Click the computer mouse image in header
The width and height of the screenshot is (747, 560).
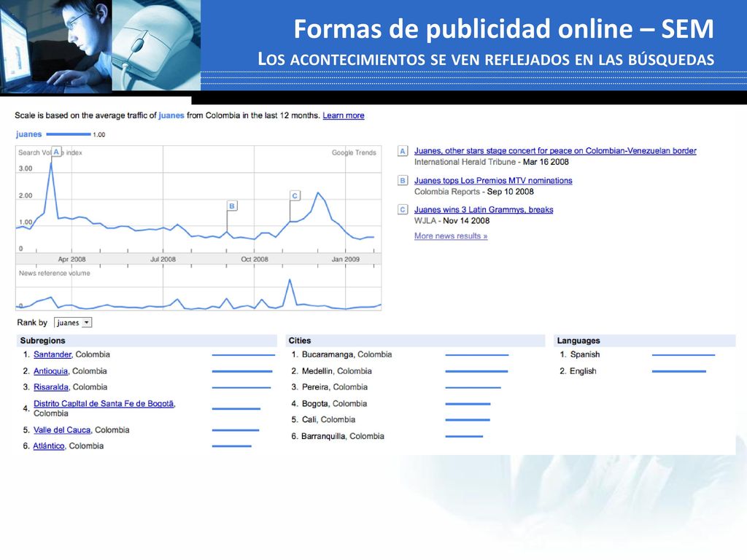point(156,45)
